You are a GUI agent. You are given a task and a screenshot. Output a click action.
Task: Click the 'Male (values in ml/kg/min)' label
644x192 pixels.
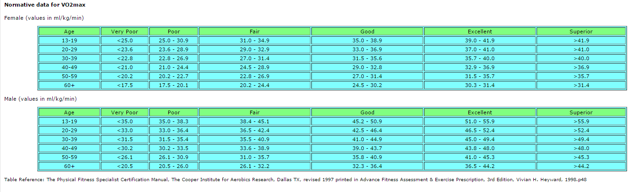click(40, 99)
